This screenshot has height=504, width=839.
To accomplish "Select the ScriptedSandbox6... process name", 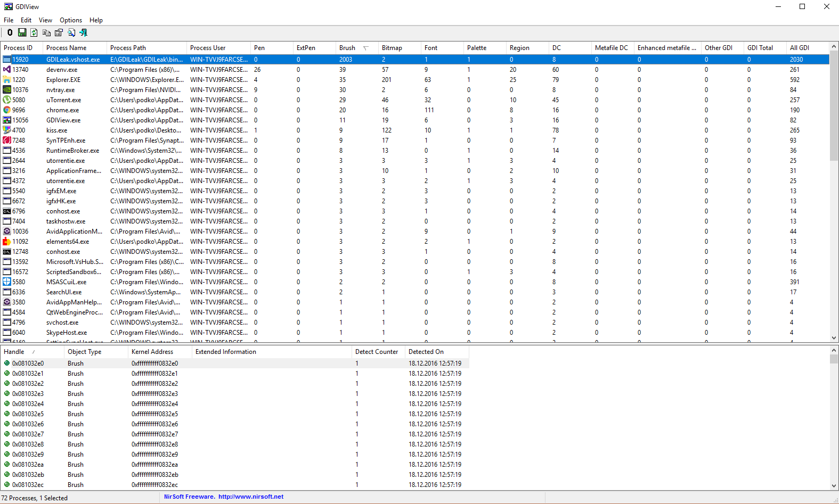I will click(74, 272).
